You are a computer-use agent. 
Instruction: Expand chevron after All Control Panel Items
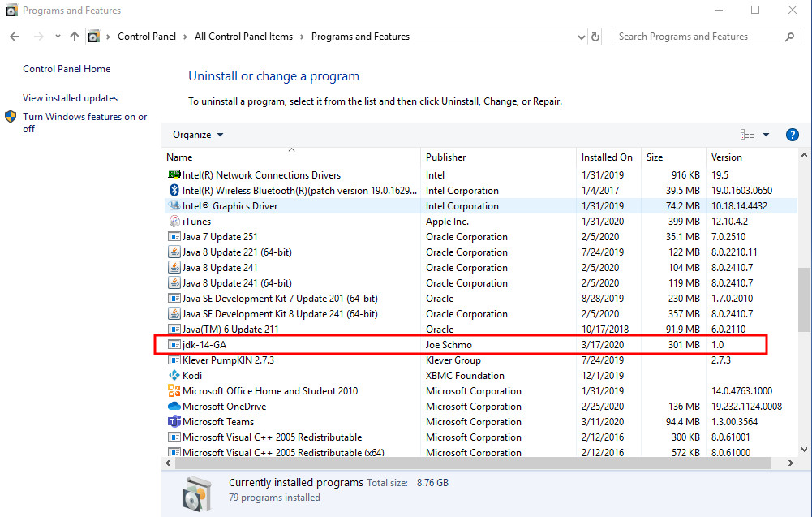click(302, 37)
